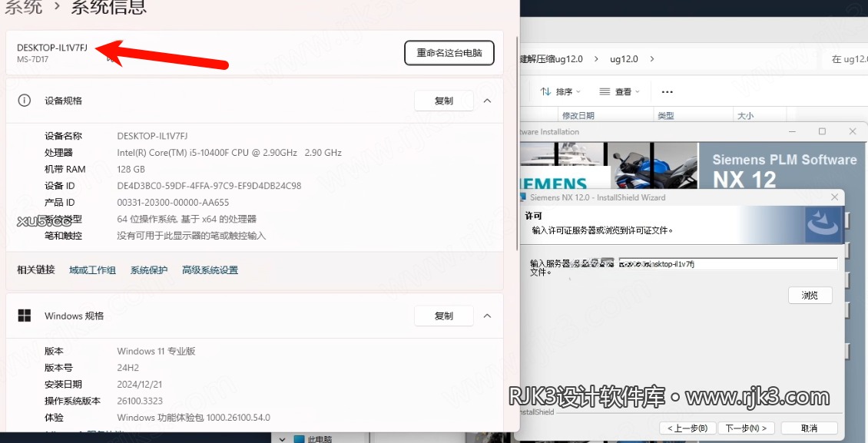Select the device name value DESKTOP-IL1V7FJ under 设备名称
Viewport: 868px width, 443px height.
pyautogui.click(x=152, y=136)
